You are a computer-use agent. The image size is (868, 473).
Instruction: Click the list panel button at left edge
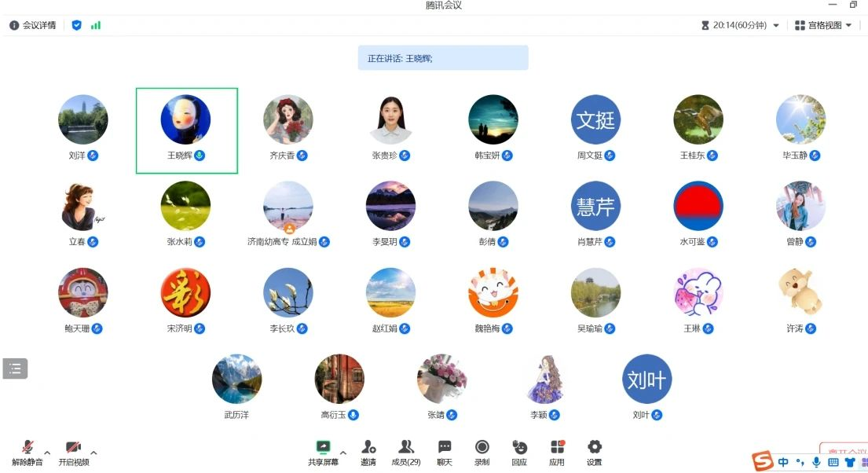(15, 368)
